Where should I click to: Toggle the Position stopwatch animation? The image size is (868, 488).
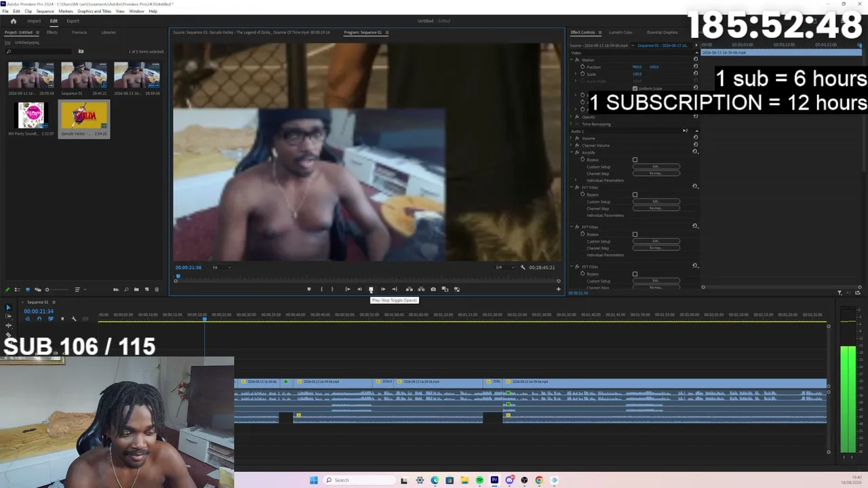click(x=583, y=67)
